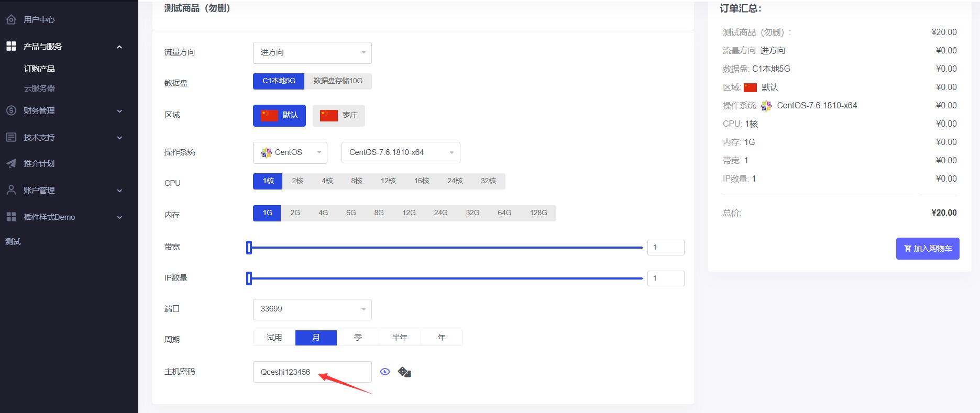
Task: Open the 流量方向 dropdown showing 进方向
Action: pos(312,53)
